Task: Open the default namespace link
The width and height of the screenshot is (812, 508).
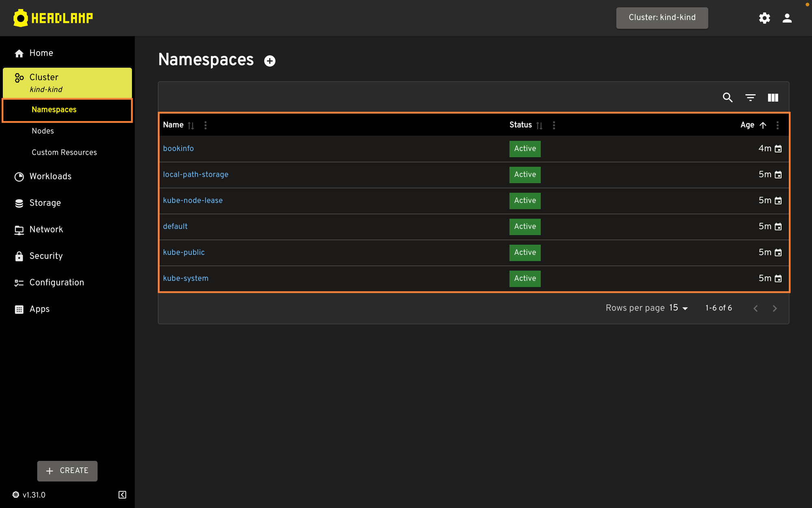Action: (175, 226)
